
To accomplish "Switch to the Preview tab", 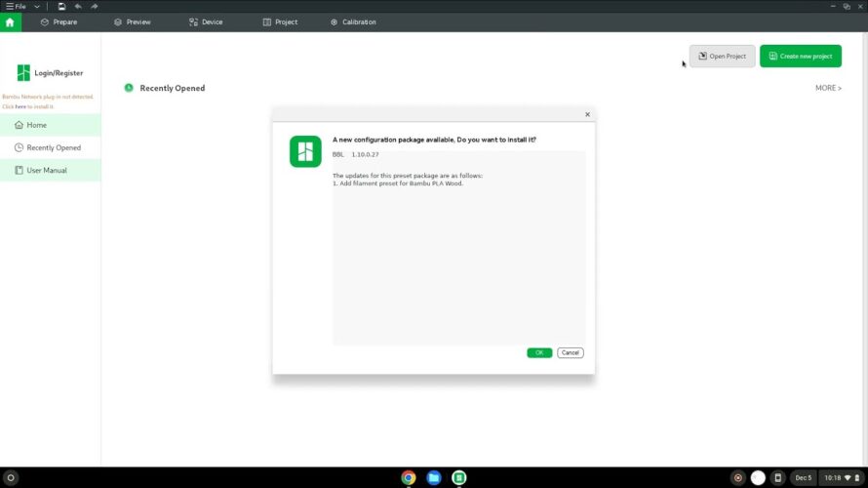I will (133, 22).
